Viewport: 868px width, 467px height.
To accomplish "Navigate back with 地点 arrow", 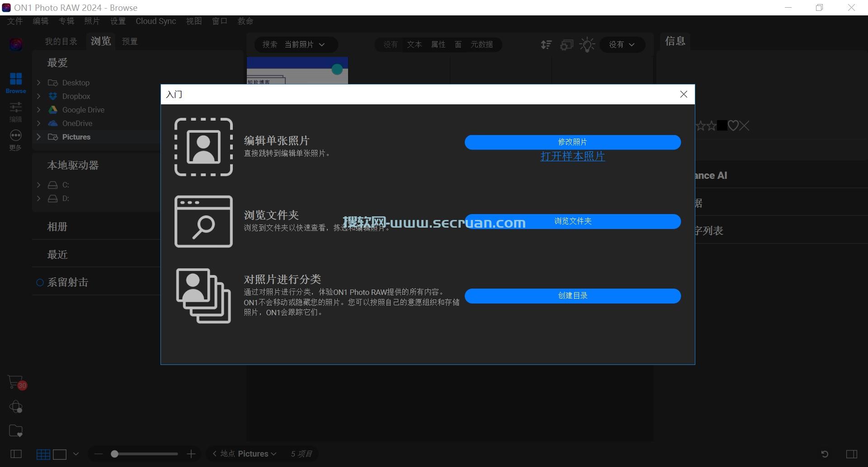I will click(x=215, y=454).
